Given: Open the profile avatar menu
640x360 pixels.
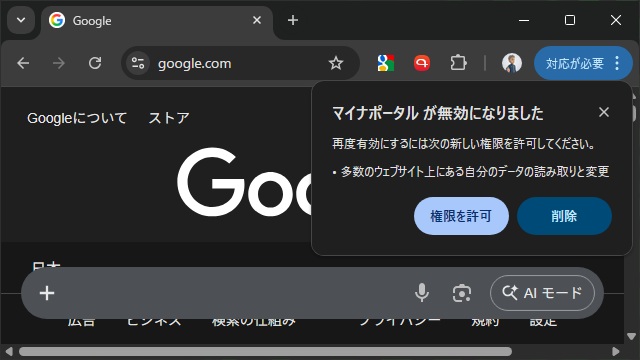Looking at the screenshot, I should 511,63.
